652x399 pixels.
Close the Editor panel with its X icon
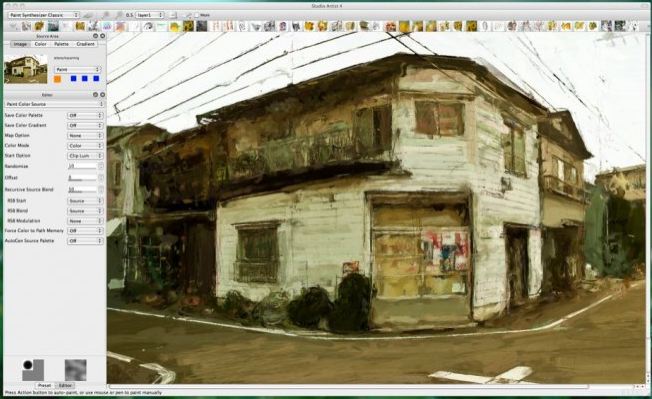(102, 95)
